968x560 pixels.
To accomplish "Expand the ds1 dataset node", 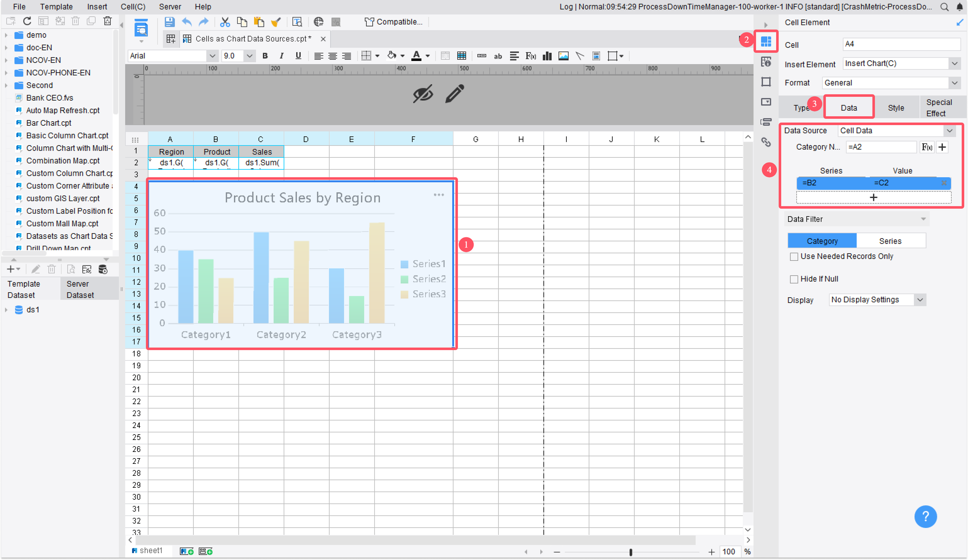I will (6, 310).
